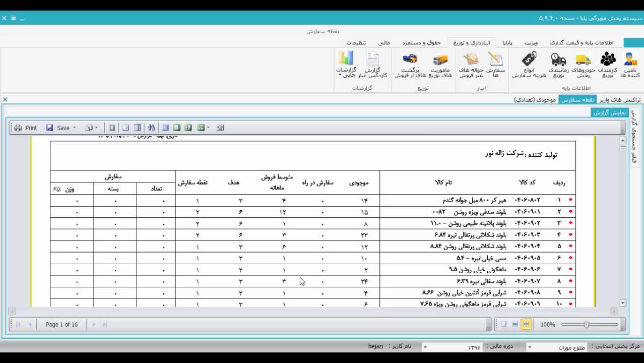Image resolution: width=644 pixels, height=363 pixels.
Task: Click the انواع هزینه سفارش price tag icon
Action: point(529,65)
